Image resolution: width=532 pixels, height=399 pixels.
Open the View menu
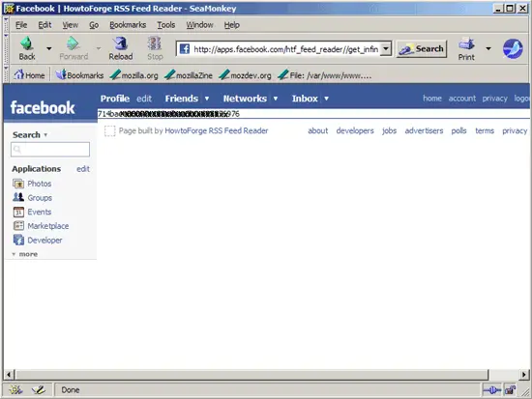coord(70,25)
